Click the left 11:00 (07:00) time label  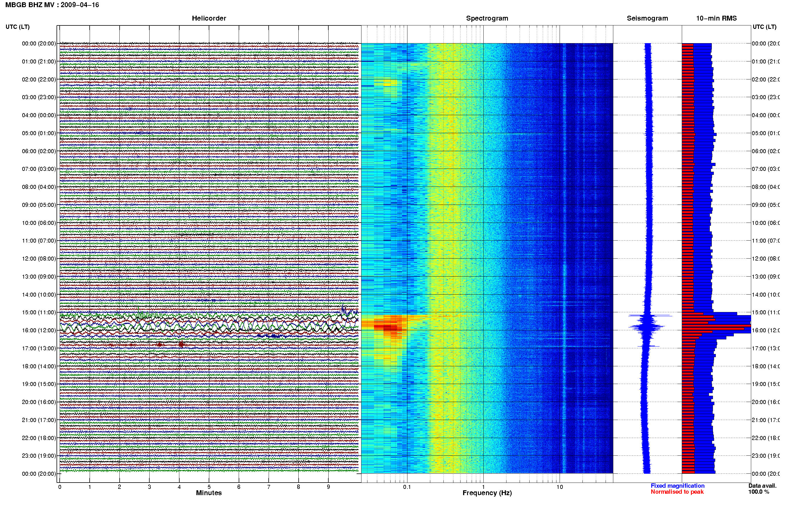[39, 241]
